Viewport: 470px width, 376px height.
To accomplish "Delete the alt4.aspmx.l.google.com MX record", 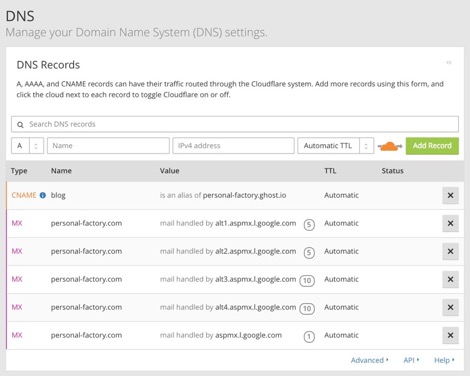I will click(x=450, y=307).
